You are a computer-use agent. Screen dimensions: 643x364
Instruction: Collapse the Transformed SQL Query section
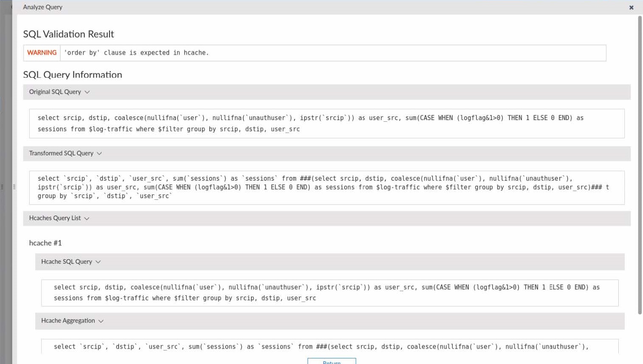click(x=99, y=154)
